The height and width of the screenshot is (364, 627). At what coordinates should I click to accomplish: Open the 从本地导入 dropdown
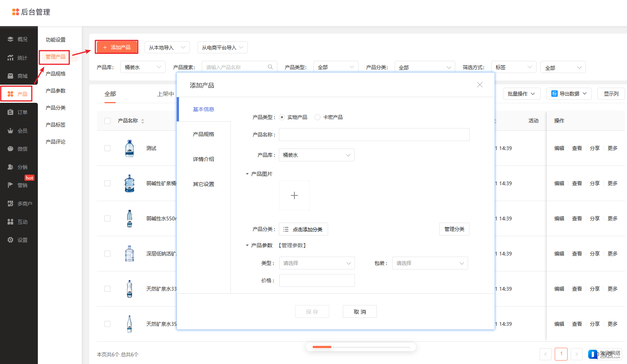(x=167, y=48)
